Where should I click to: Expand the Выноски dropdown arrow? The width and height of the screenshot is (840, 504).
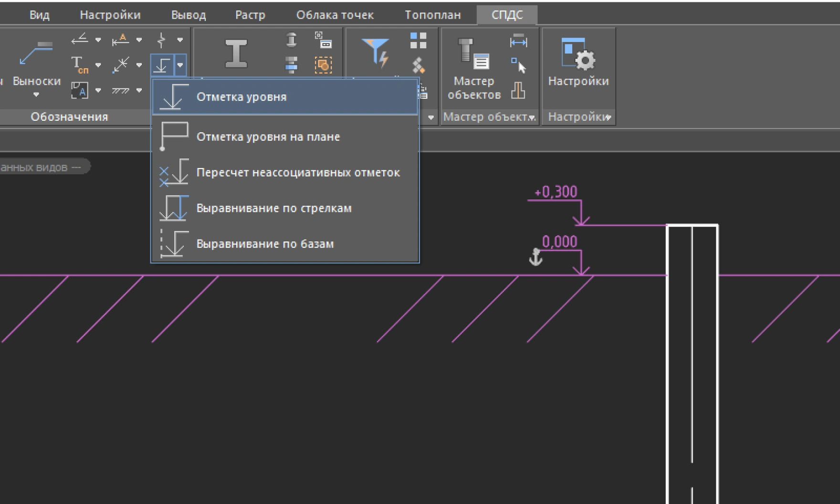tap(36, 94)
